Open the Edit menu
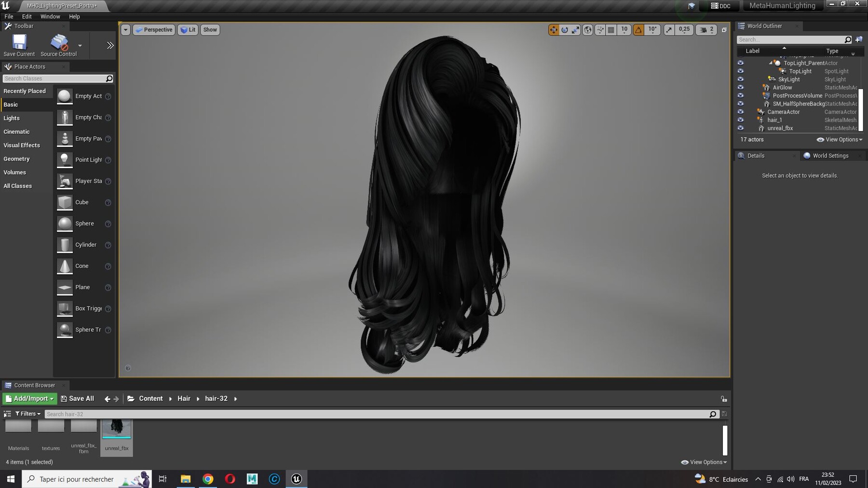The width and height of the screenshot is (868, 488). click(x=27, y=16)
